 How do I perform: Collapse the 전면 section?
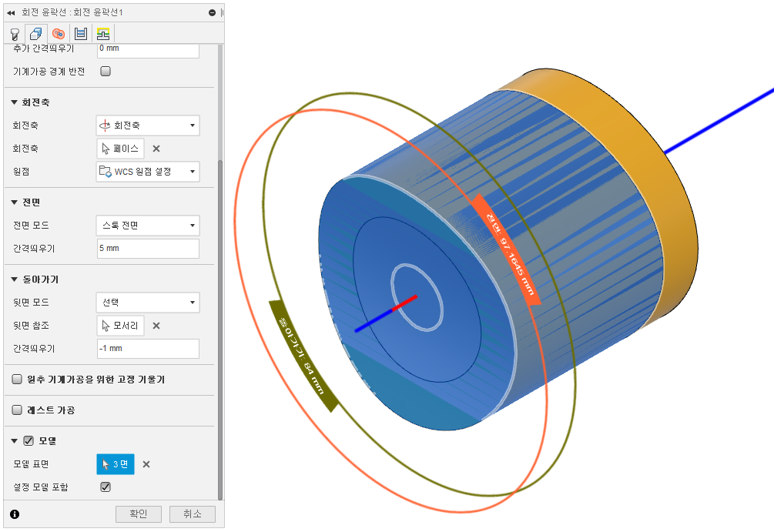15,202
